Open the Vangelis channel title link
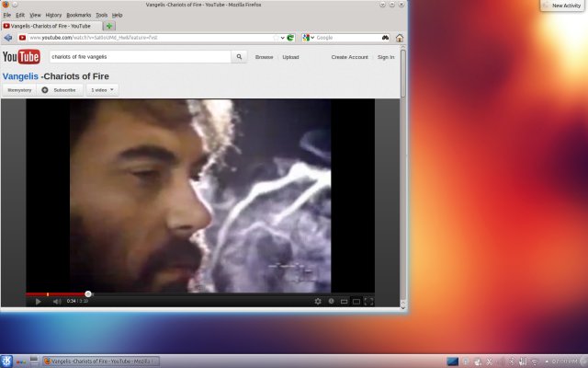588x368 pixels. coord(20,76)
